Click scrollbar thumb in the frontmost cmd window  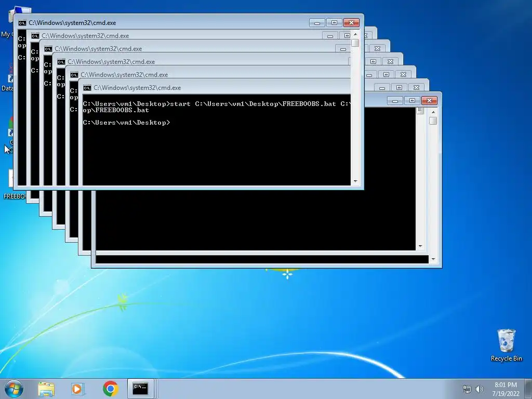[x=355, y=43]
